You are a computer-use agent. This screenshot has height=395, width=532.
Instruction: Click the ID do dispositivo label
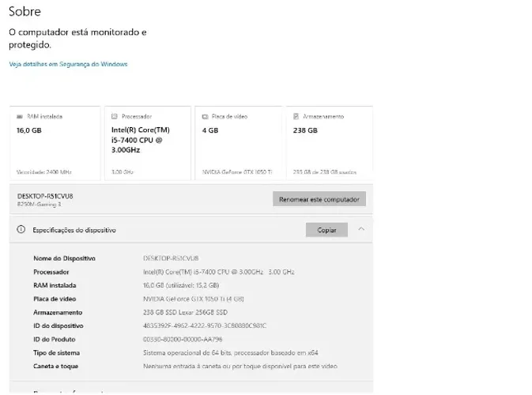(58, 325)
